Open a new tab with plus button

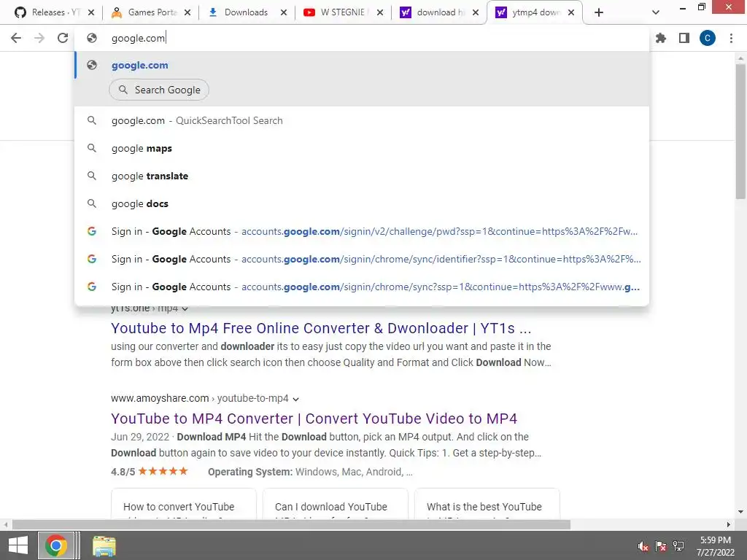[599, 12]
